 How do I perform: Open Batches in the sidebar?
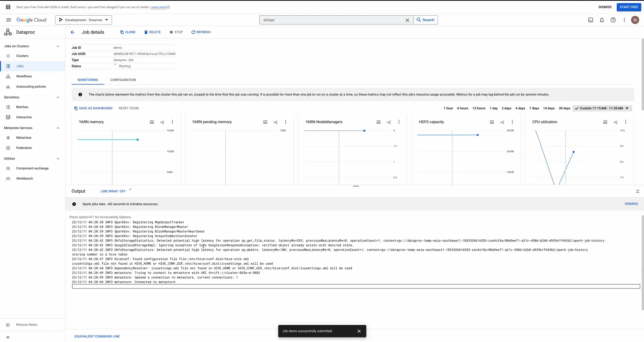[x=32, y=107]
